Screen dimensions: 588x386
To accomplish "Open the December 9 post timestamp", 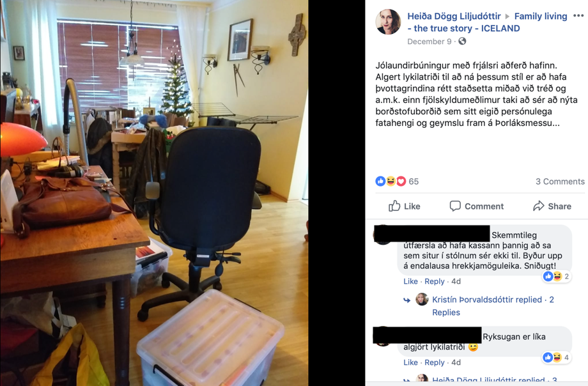I will (429, 42).
